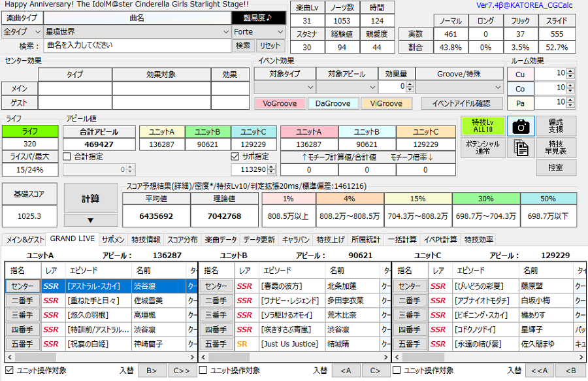Swap Unit C using <<A button
This screenshot has width=588, height=381.
click(x=539, y=371)
